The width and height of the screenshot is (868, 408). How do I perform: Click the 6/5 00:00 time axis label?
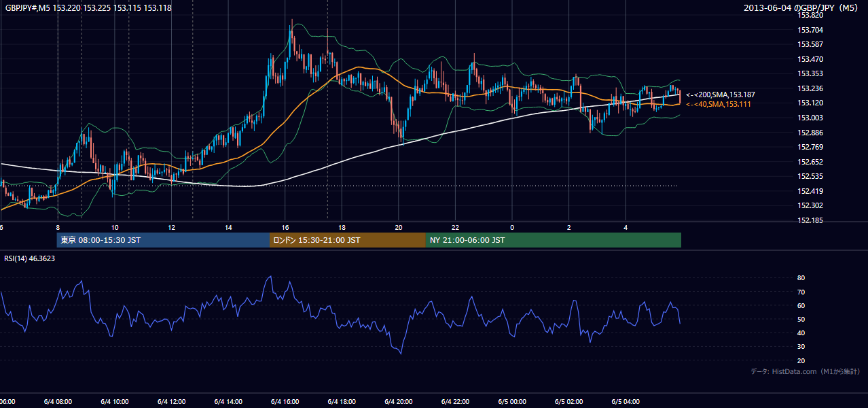pos(512,402)
